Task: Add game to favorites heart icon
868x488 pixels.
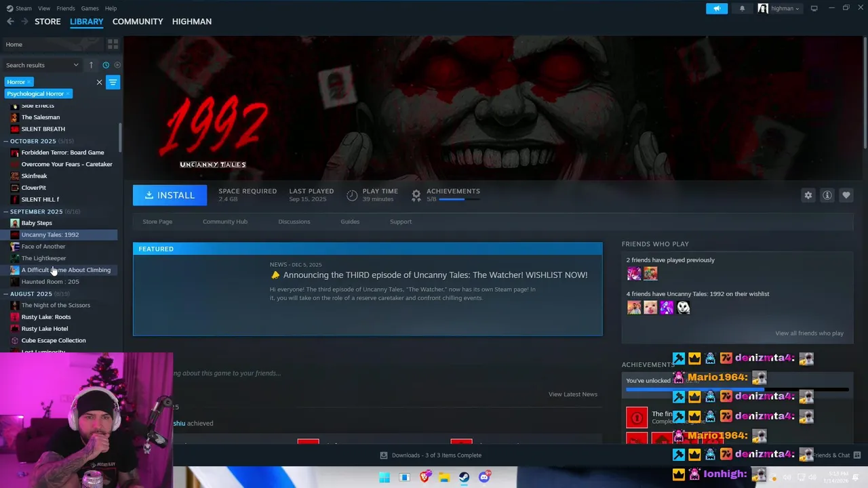Action: (846, 195)
